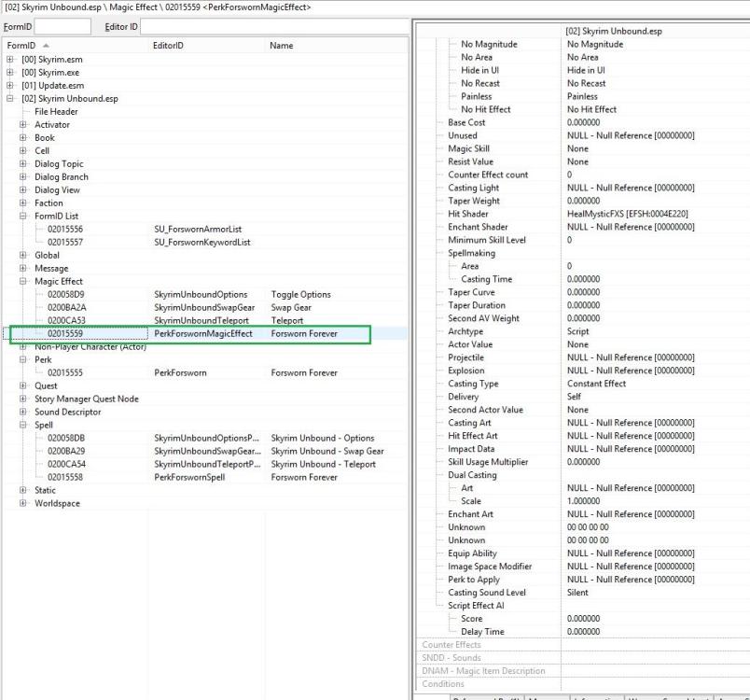
Task: Click the Counter Effect count label
Action: click(x=488, y=175)
